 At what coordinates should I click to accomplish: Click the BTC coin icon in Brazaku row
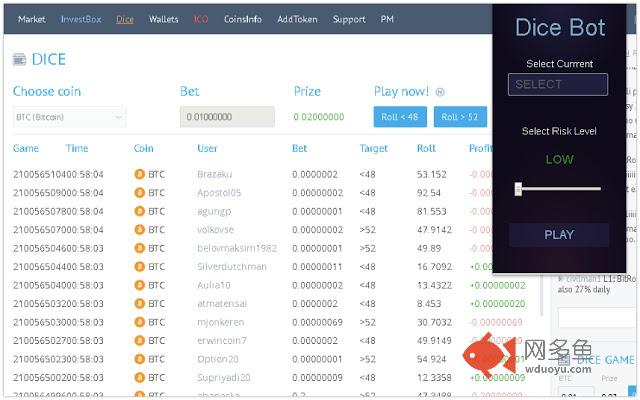[140, 174]
